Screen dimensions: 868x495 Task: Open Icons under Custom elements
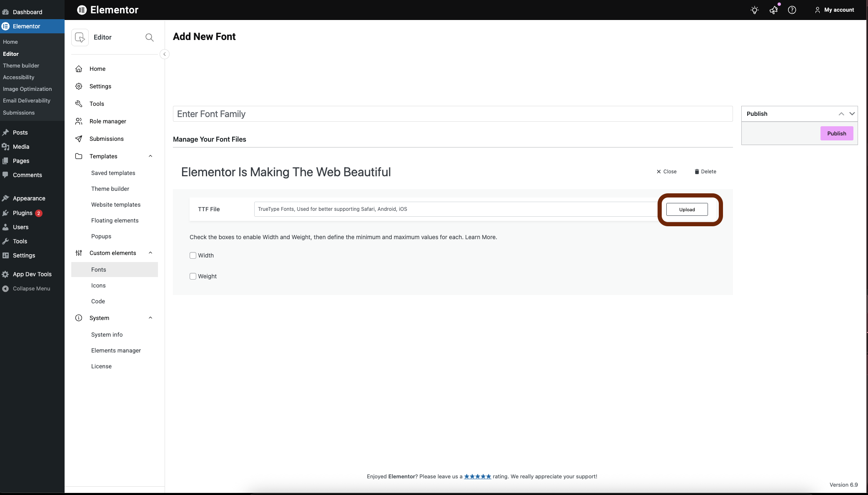pos(98,285)
